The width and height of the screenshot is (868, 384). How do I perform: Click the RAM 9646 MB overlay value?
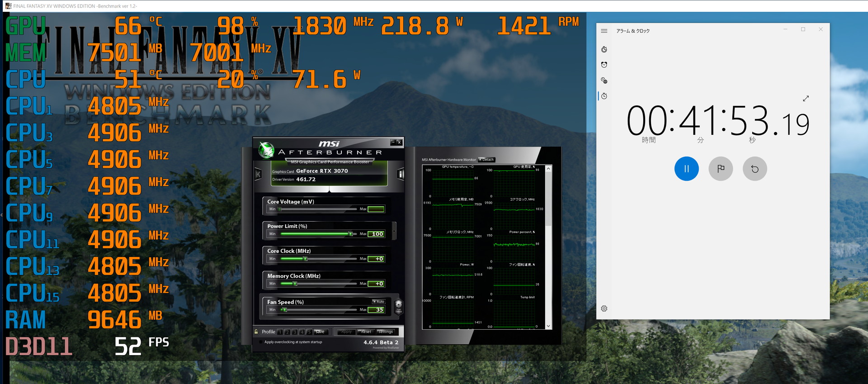[x=125, y=320]
